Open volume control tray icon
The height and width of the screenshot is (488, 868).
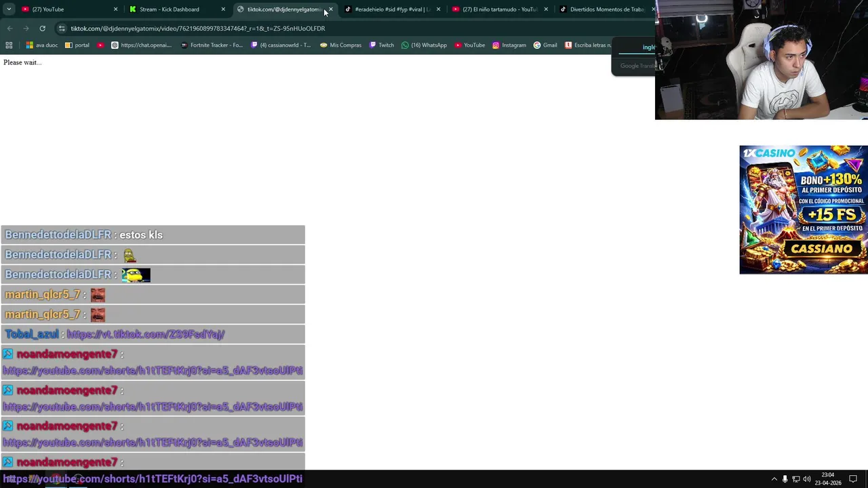pos(807,479)
